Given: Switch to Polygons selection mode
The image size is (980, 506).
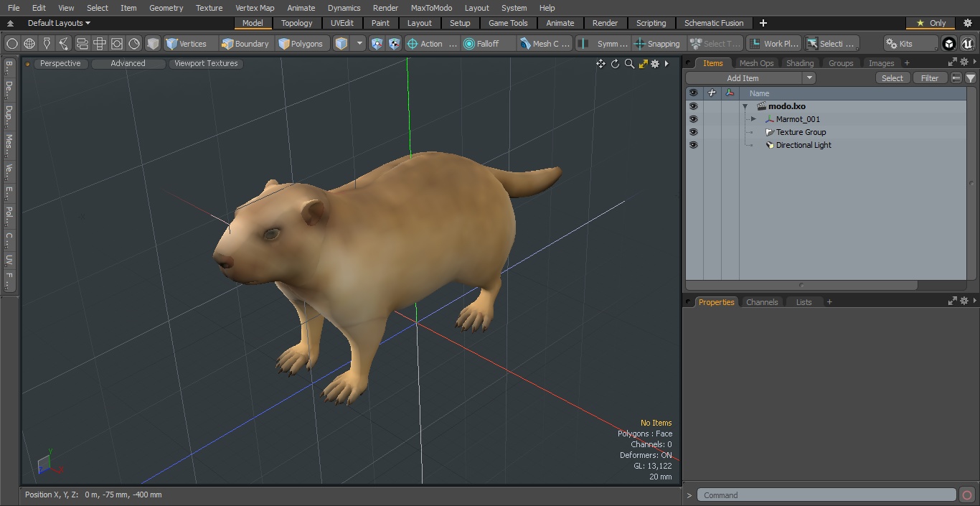Looking at the screenshot, I should point(303,44).
